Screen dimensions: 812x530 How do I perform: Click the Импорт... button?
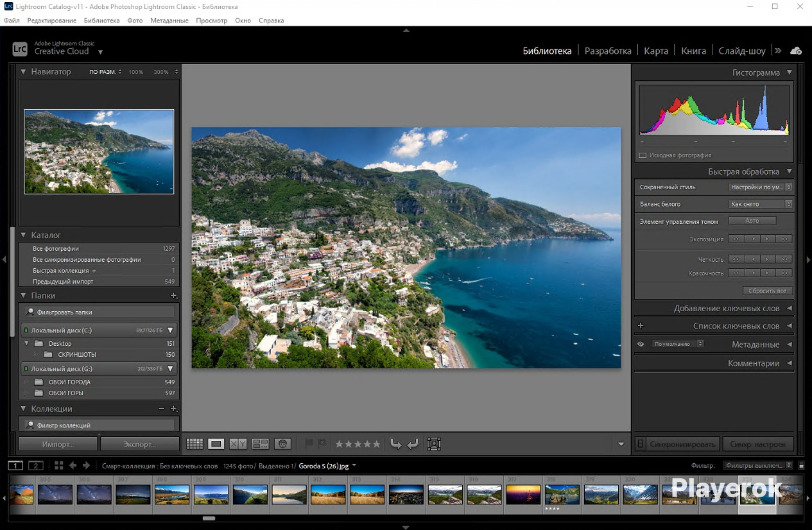(58, 444)
